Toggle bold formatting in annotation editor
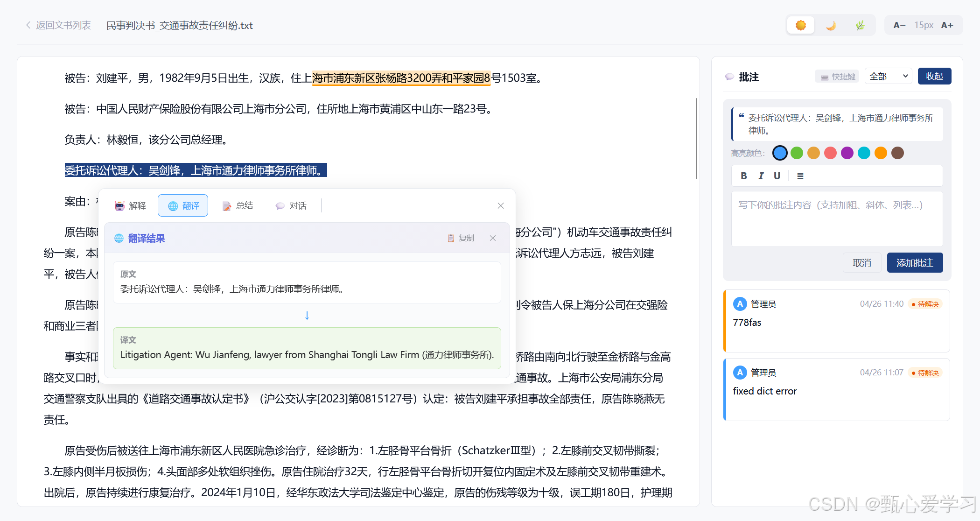Image resolution: width=980 pixels, height=521 pixels. click(744, 176)
